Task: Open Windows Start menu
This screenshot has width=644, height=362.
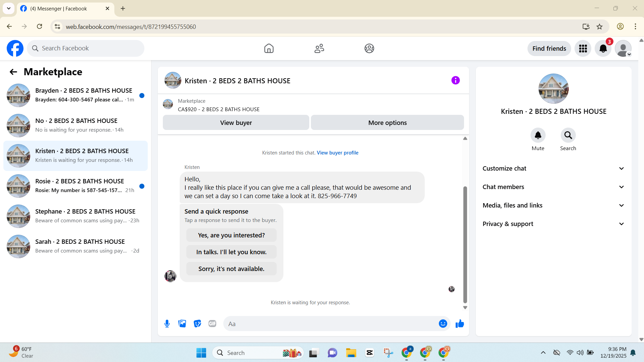Action: [201, 353]
